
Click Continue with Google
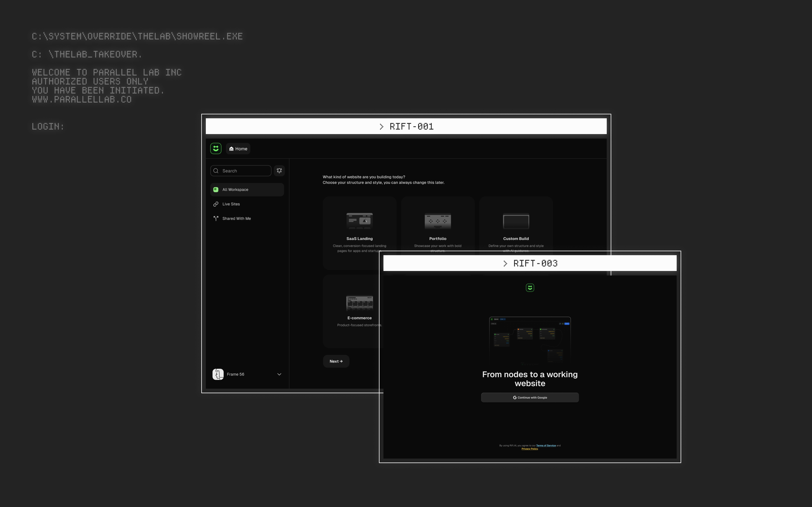(x=529, y=397)
